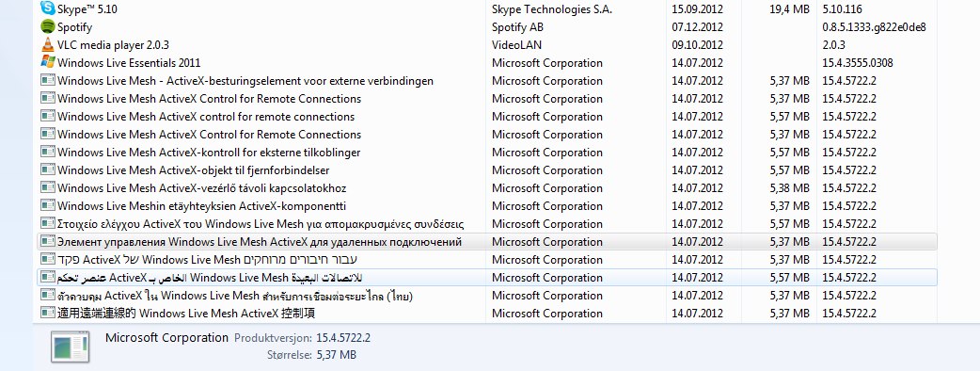Select the Russian Windows Live Mesh ActiveX entry
Screen dimensions: 980x371
click(487, 241)
